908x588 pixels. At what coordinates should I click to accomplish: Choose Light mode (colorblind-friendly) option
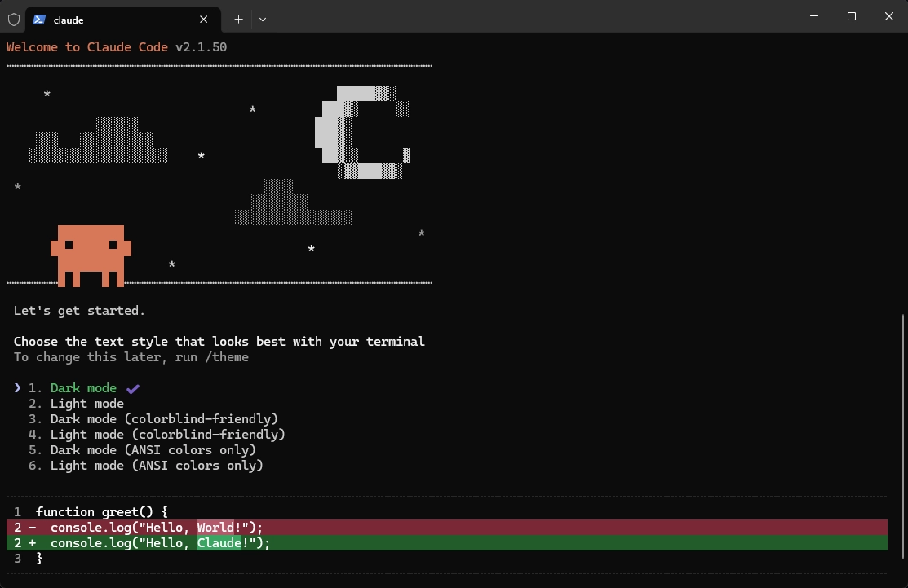(167, 435)
